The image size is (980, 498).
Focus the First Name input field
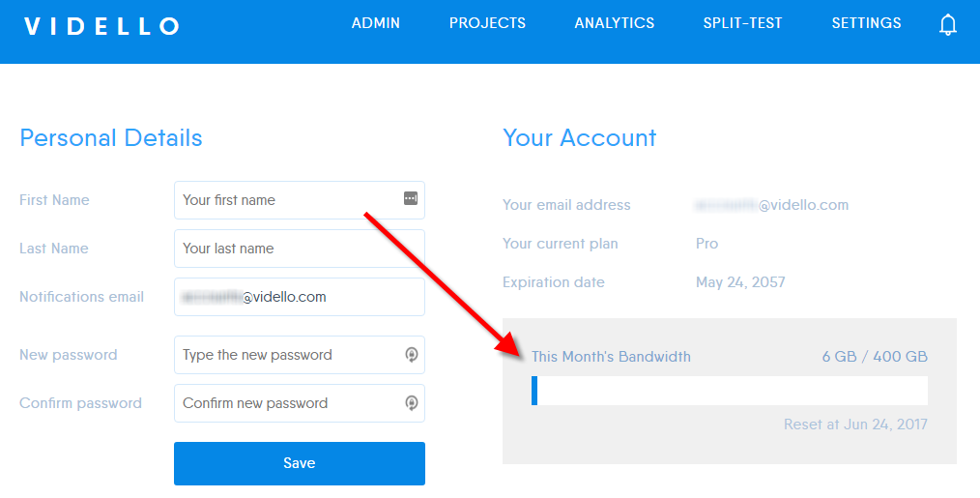point(300,200)
